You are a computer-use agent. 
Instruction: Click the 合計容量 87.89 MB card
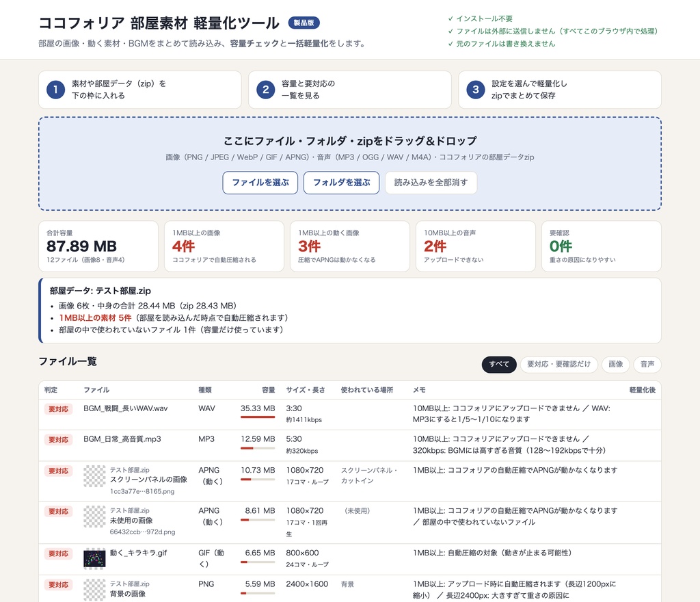98,246
